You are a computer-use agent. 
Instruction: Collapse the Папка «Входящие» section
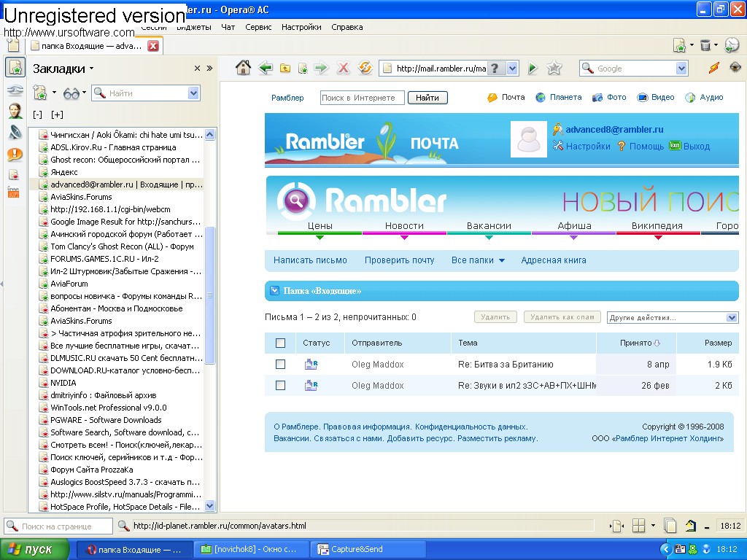(274, 290)
